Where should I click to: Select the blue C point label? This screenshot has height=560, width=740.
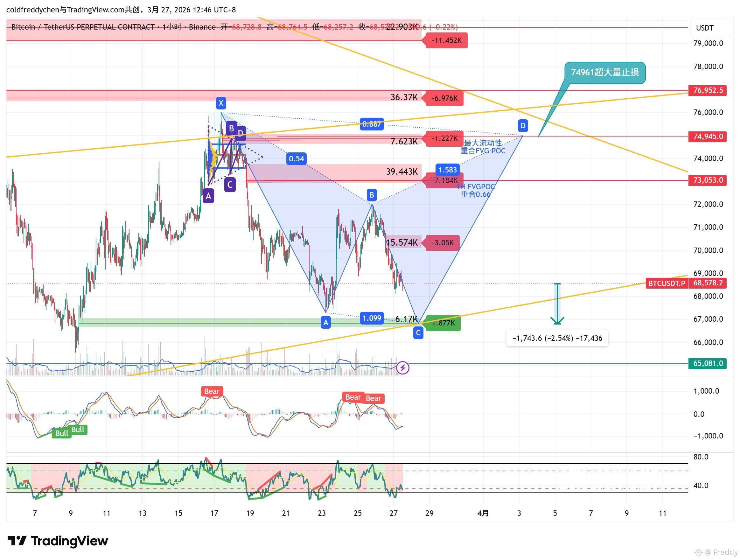[x=418, y=333]
